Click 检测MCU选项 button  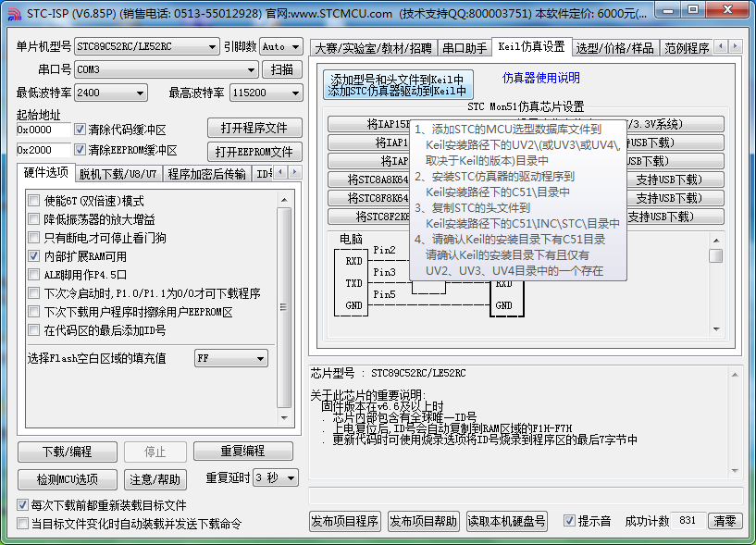click(67, 479)
